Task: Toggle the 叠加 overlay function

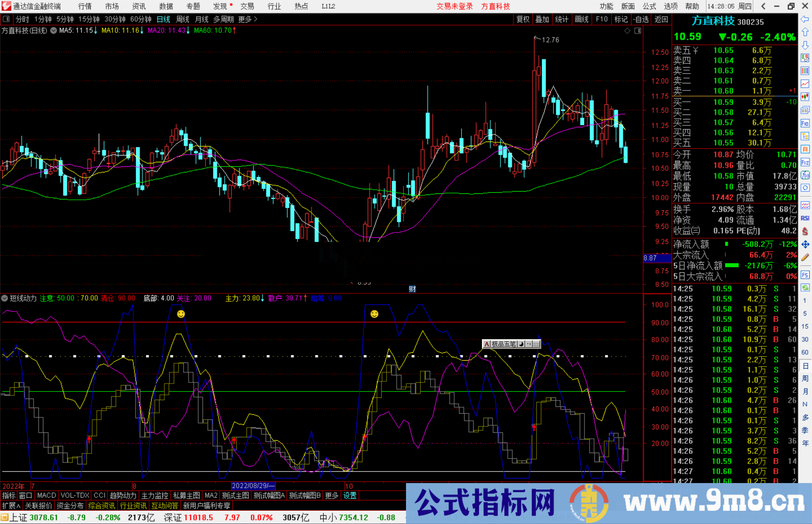Action: pyautogui.click(x=542, y=19)
